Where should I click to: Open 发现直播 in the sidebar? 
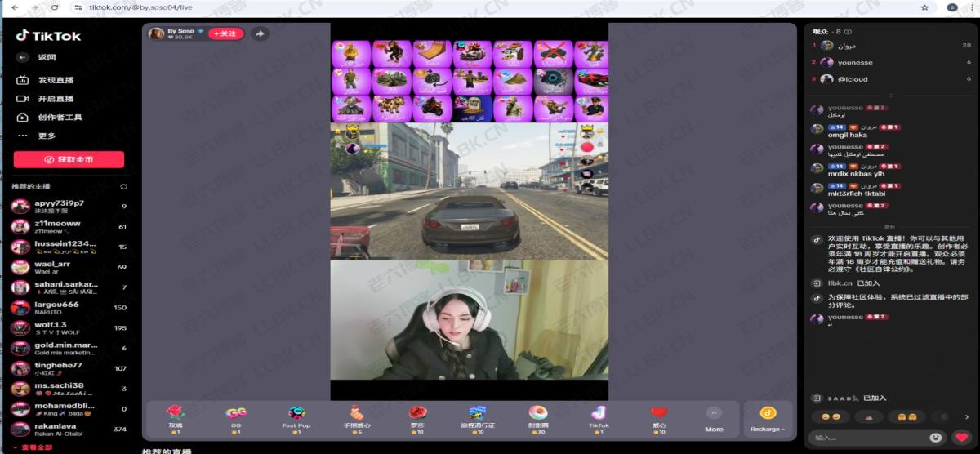[x=45, y=80]
